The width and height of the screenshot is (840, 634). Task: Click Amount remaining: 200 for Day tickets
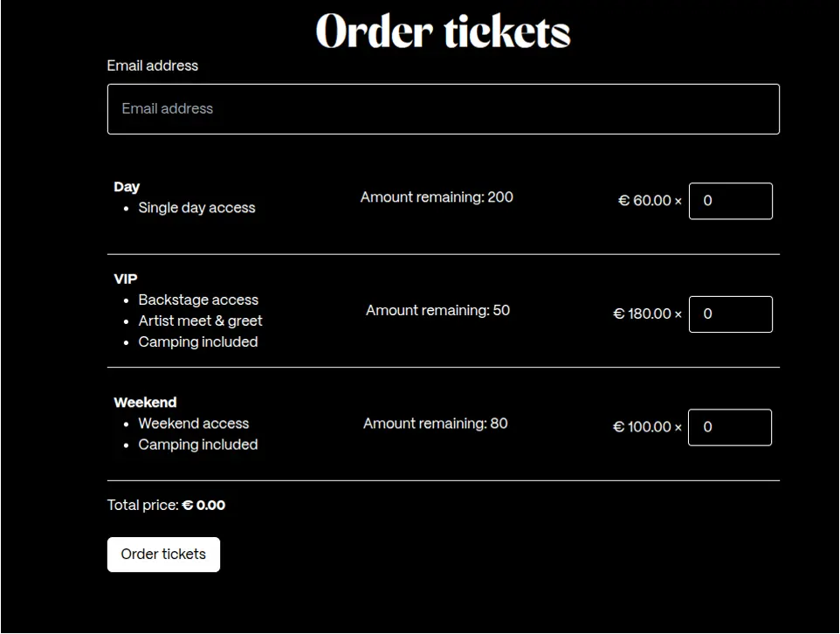pos(437,197)
